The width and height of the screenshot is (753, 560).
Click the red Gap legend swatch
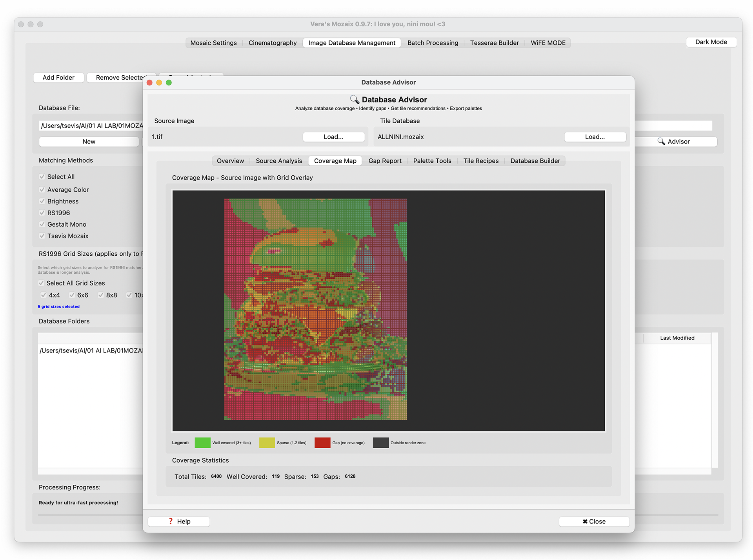pyautogui.click(x=322, y=443)
